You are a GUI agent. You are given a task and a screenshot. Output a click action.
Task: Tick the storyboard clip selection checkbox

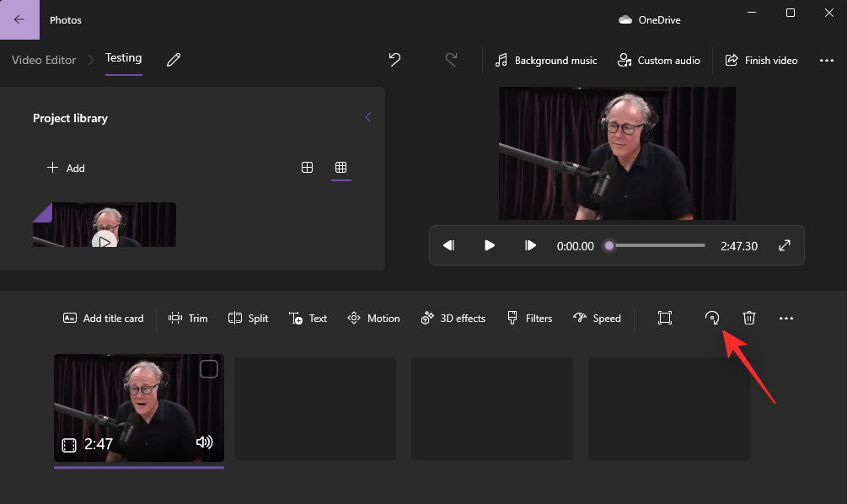pos(208,369)
